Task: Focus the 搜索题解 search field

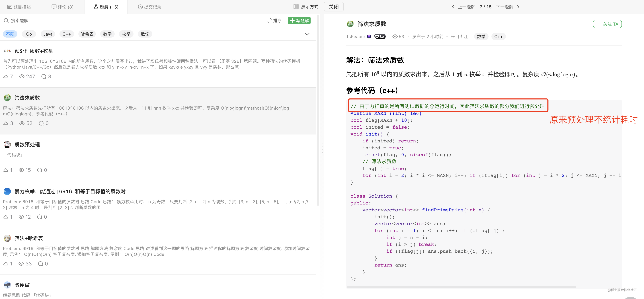Action: click(x=135, y=21)
